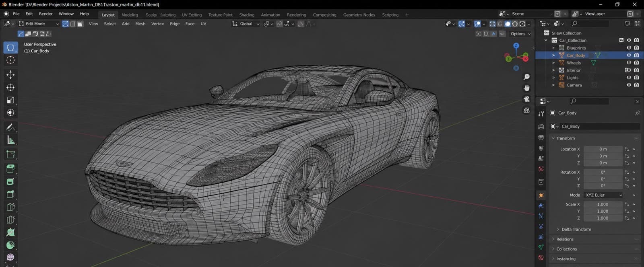
Task: Choose the Rotate tool
Action: (x=10, y=88)
